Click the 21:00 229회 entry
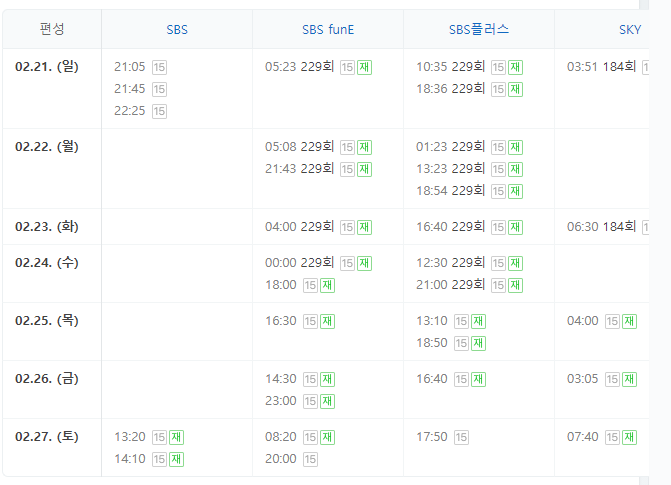 pyautogui.click(x=450, y=285)
